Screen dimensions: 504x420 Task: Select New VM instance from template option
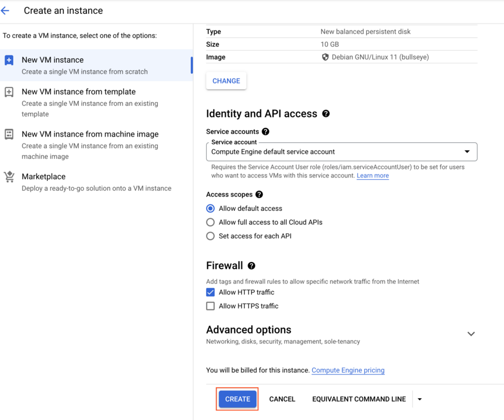[79, 92]
